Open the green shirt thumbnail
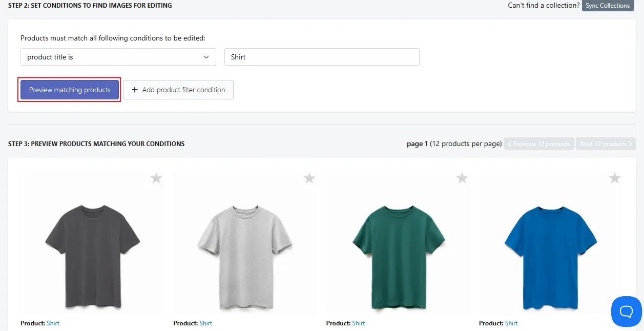Viewport: 644px width, 331px height. [x=398, y=242]
